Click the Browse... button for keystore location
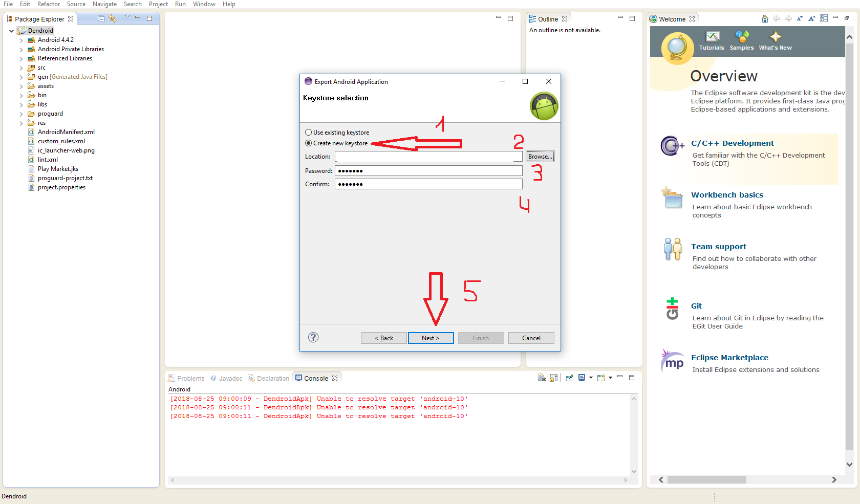This screenshot has width=860, height=504. coord(540,157)
